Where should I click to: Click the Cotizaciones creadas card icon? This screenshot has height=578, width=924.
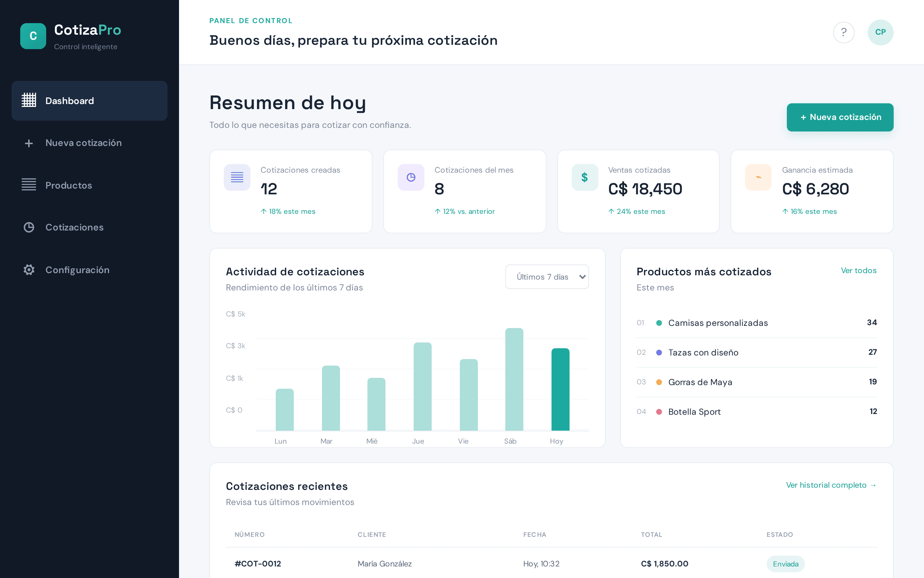[237, 177]
